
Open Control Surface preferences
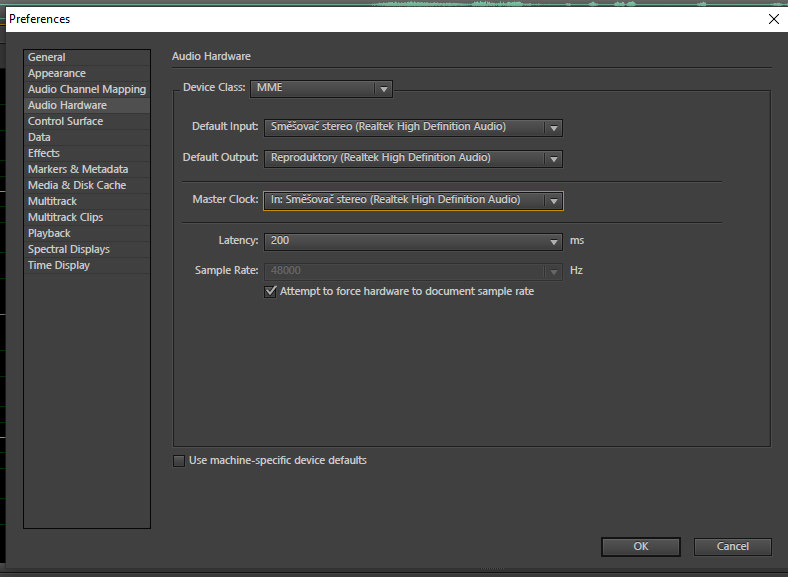tap(65, 121)
